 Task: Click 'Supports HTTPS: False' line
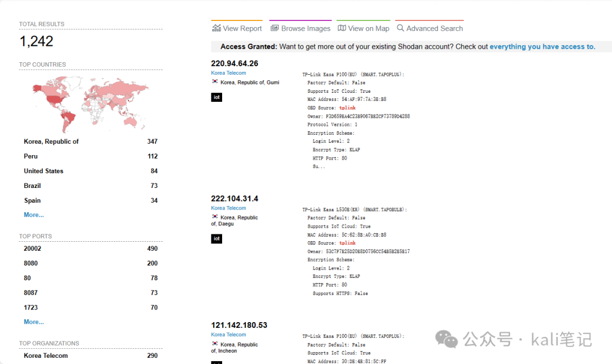(x=340, y=293)
